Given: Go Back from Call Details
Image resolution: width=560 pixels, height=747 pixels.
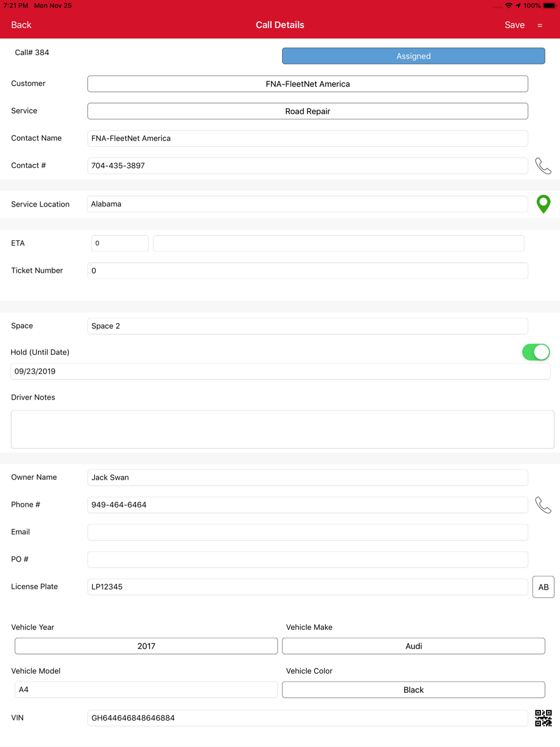Looking at the screenshot, I should (x=21, y=25).
